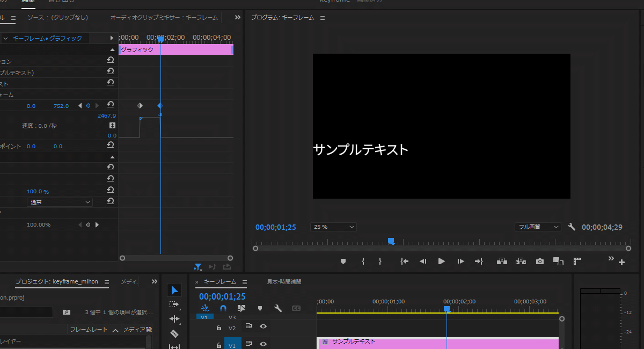
Task: Reset the 通常 blend mode parameter
Action: [111, 201]
